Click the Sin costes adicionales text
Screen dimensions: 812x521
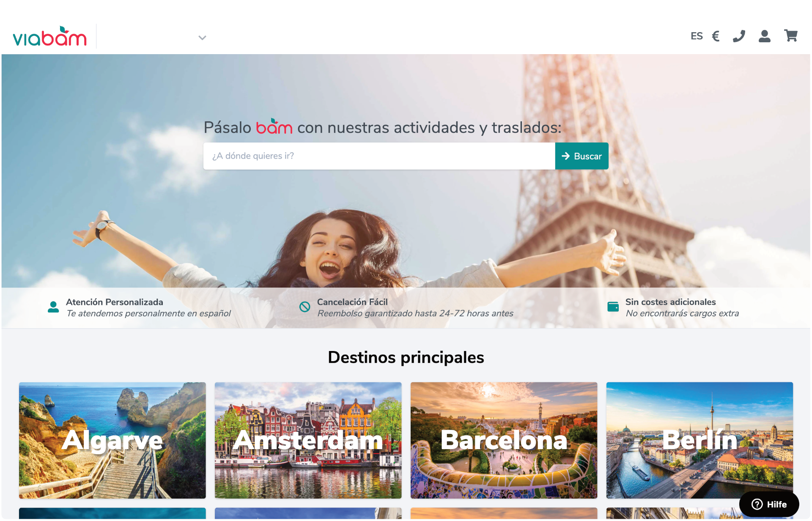tap(670, 302)
